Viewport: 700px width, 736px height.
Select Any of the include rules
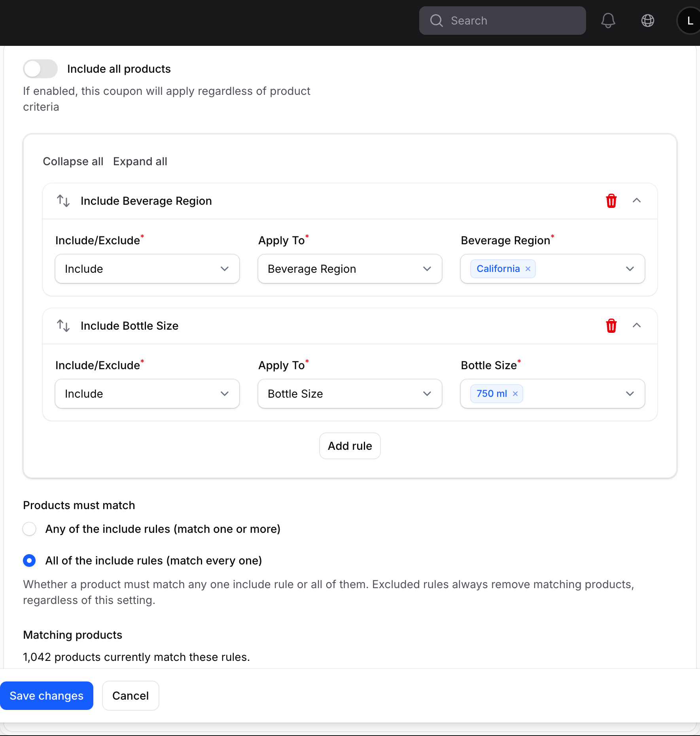point(29,529)
